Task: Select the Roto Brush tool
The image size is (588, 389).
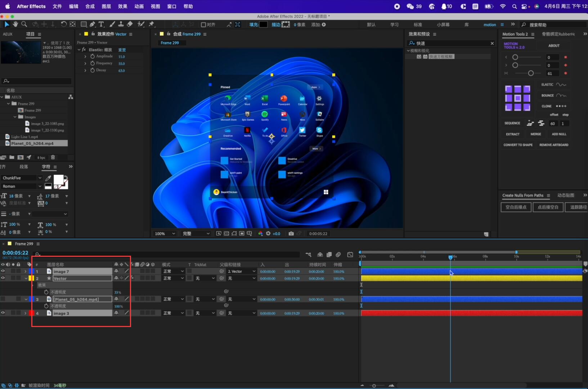Action: click(x=141, y=24)
